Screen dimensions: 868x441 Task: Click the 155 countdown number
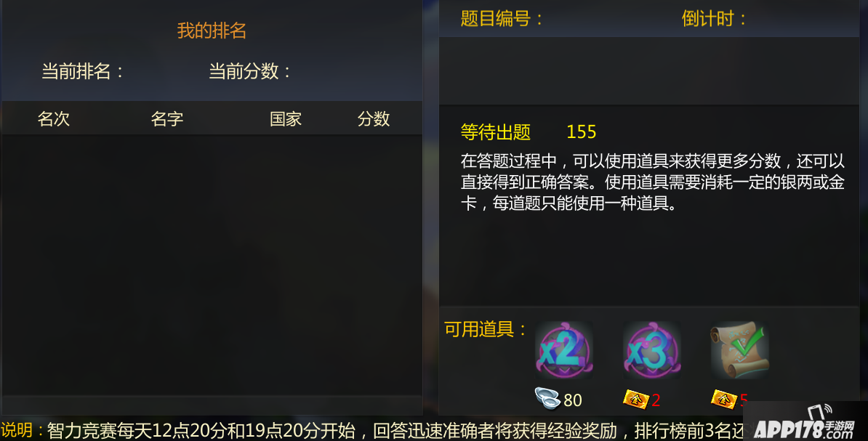582,132
